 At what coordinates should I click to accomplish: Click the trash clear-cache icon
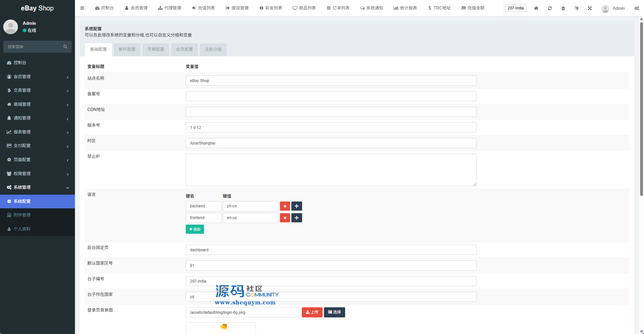pyautogui.click(x=563, y=8)
